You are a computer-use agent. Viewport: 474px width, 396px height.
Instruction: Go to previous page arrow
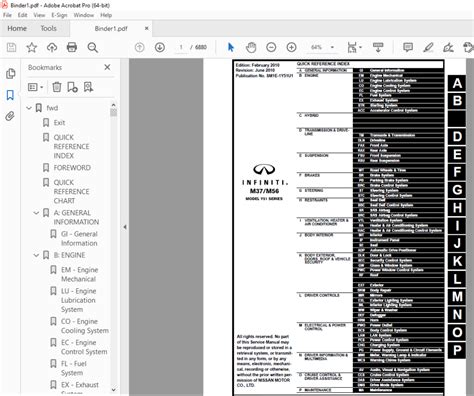[139, 47]
